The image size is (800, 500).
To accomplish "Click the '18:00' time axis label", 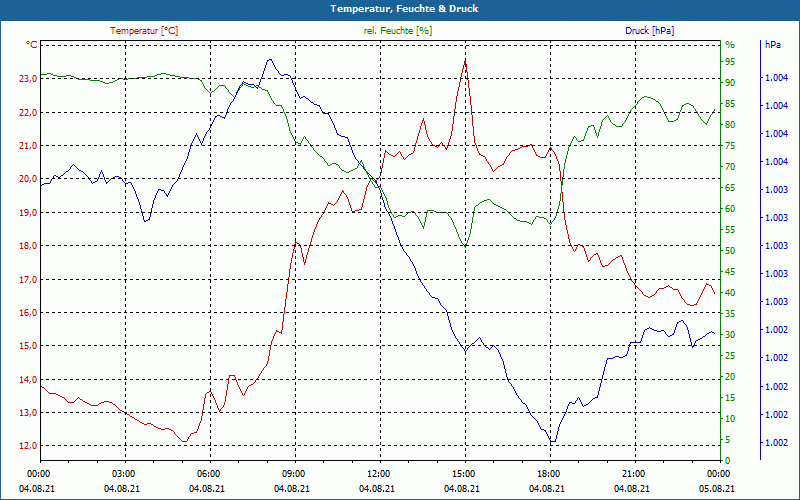I will tap(547, 473).
